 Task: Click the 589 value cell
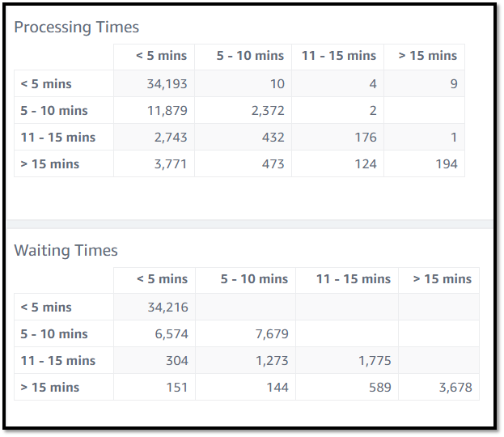(379, 387)
